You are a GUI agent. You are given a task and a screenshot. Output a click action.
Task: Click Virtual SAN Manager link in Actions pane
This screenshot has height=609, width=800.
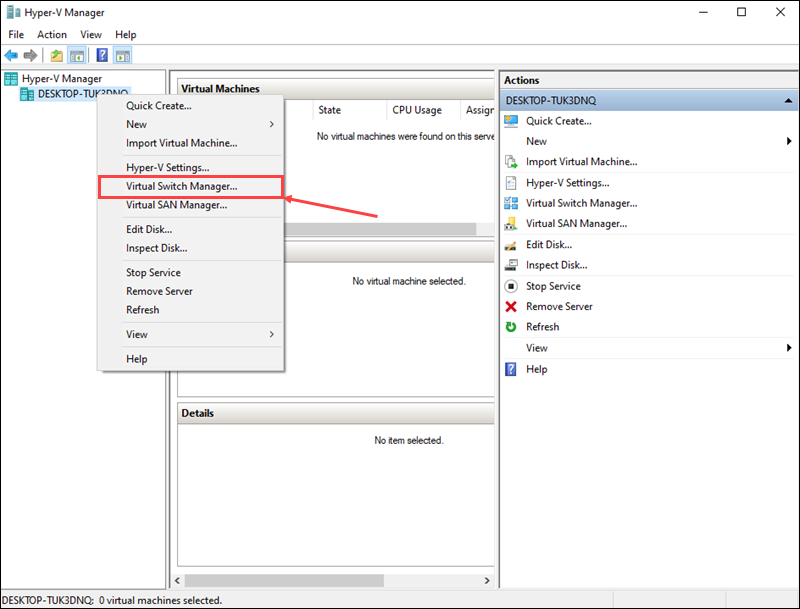(x=577, y=223)
